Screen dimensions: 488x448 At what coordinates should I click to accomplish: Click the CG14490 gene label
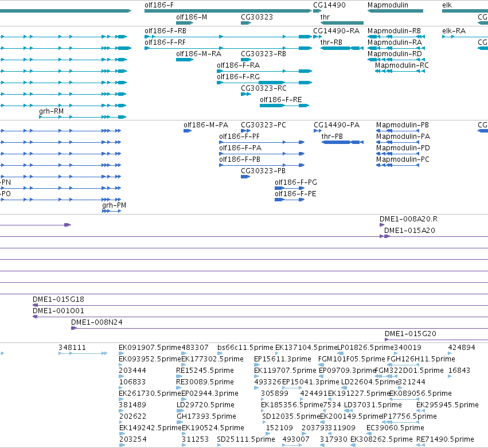(x=329, y=5)
